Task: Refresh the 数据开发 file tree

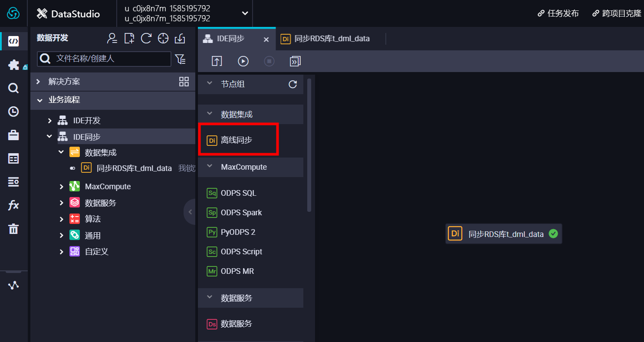Action: coord(146,38)
